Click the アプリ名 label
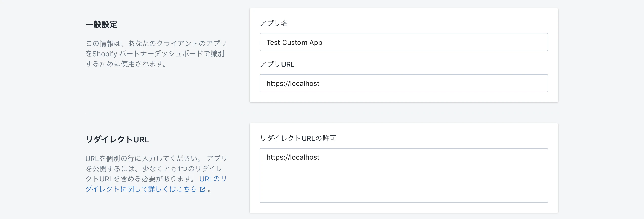Viewport: 644px width, 219px height. click(x=274, y=23)
